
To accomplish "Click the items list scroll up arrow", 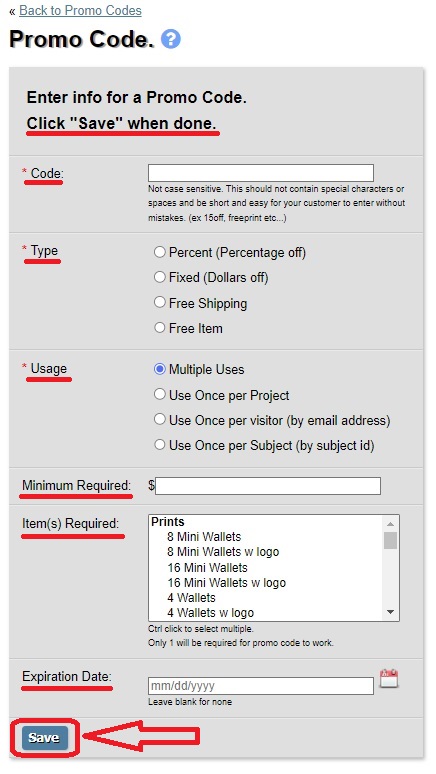I will tap(390, 524).
